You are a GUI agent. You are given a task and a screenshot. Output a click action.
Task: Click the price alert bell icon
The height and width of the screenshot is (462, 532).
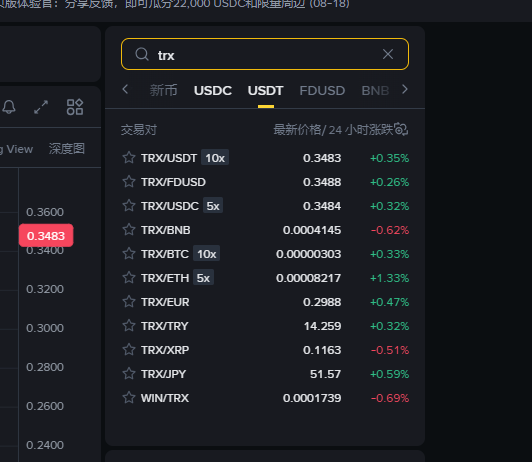click(8, 107)
